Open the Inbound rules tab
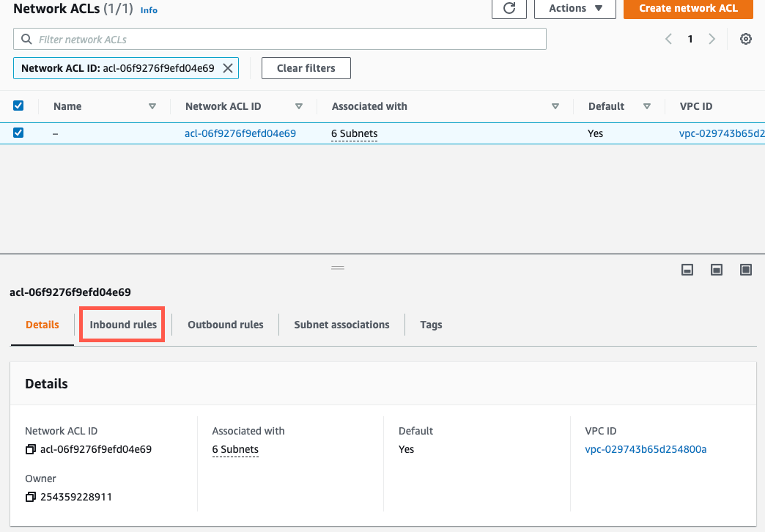The image size is (765, 532). pyautogui.click(x=123, y=325)
